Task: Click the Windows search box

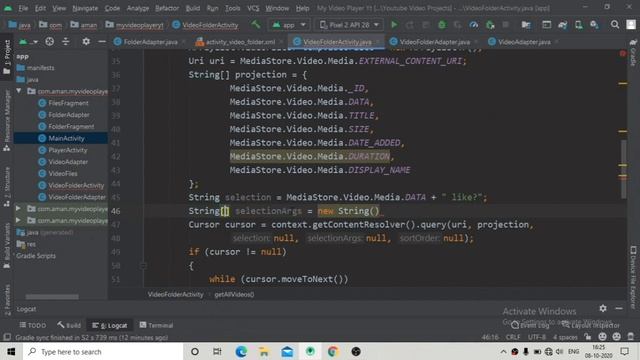Action: click(103, 351)
